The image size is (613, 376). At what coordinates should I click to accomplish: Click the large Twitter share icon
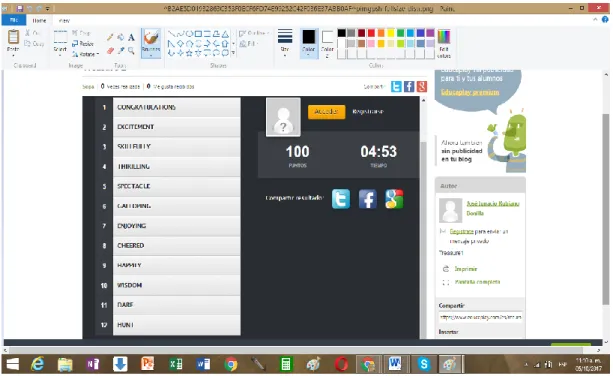coord(341,199)
